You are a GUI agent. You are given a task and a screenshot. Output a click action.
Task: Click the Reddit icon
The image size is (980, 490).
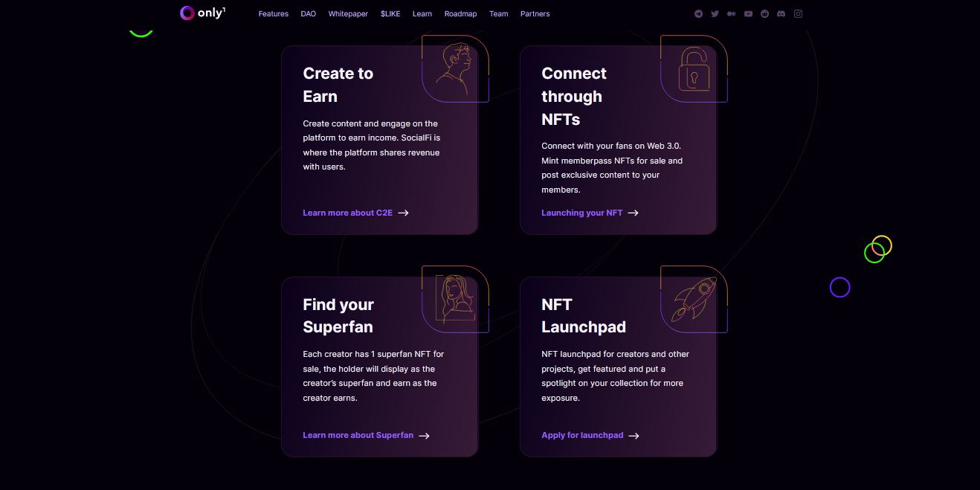[x=764, y=13]
